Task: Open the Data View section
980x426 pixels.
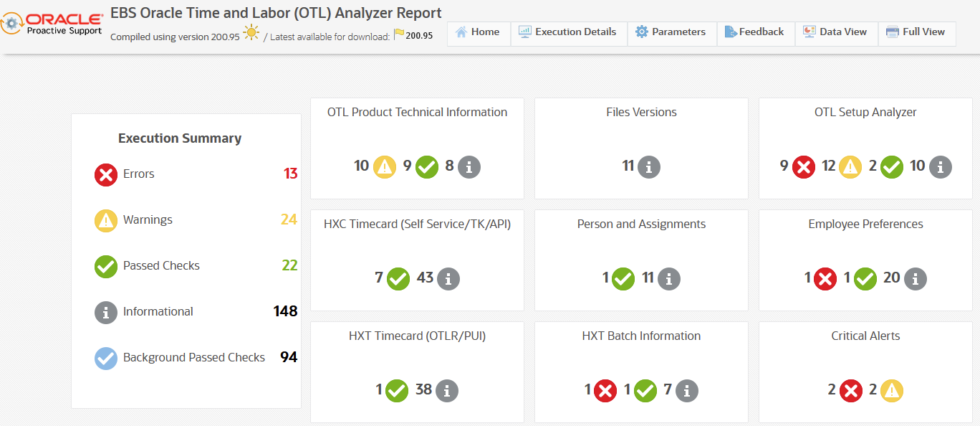Action: click(836, 32)
